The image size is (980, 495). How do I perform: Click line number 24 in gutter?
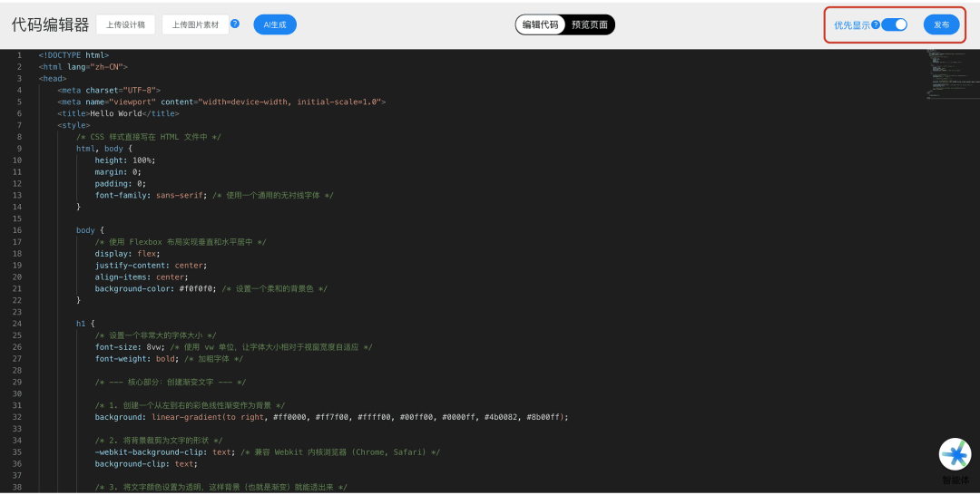click(x=17, y=324)
